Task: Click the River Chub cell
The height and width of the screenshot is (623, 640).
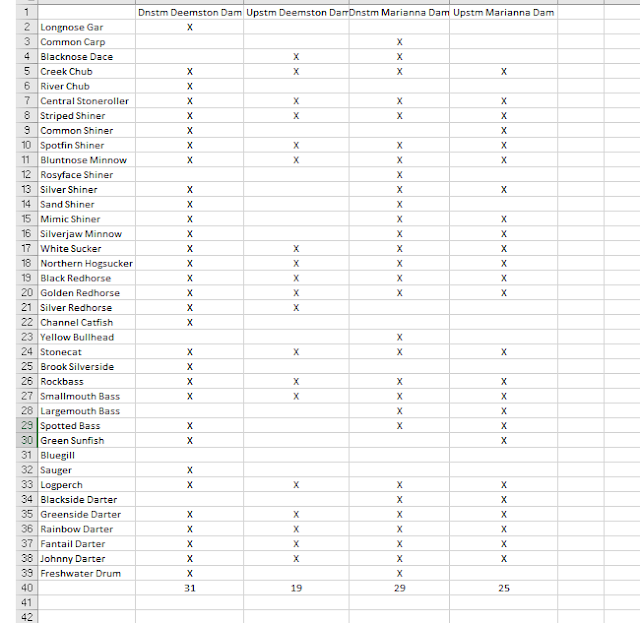Action: [x=87, y=86]
